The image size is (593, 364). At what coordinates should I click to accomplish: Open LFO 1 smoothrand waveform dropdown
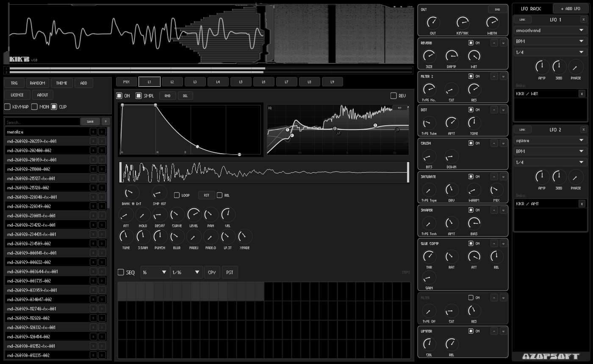pyautogui.click(x=550, y=30)
